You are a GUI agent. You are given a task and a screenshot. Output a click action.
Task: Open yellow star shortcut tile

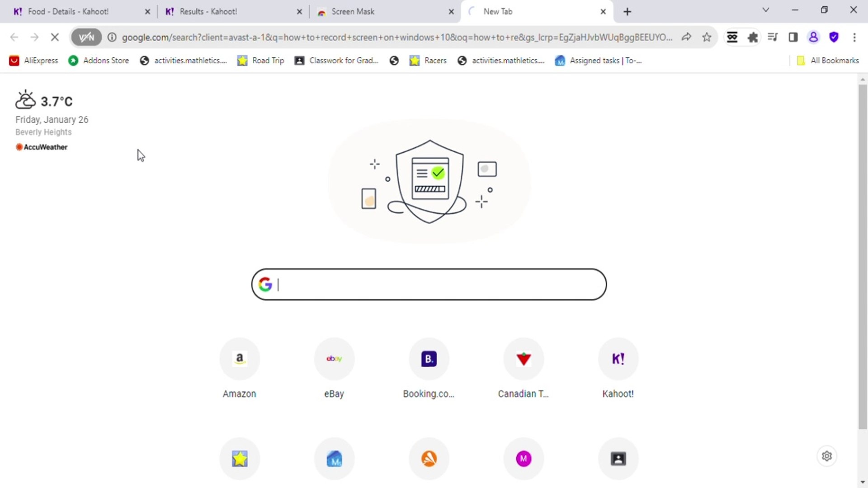pyautogui.click(x=240, y=459)
